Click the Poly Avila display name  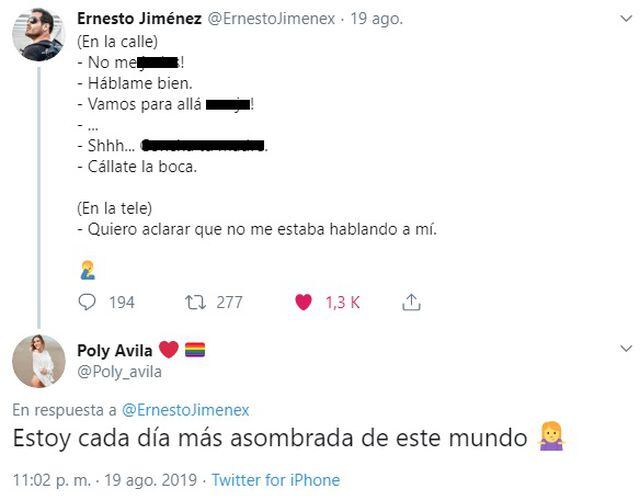116,350
